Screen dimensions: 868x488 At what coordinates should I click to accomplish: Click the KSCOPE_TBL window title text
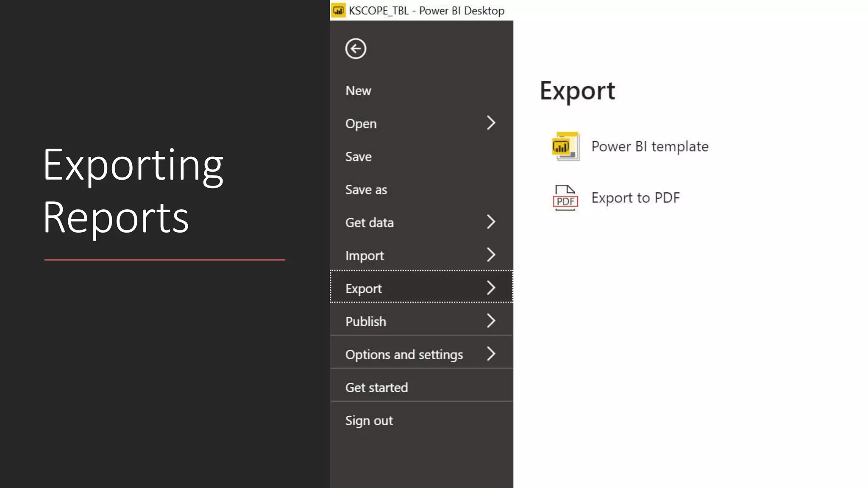click(426, 11)
